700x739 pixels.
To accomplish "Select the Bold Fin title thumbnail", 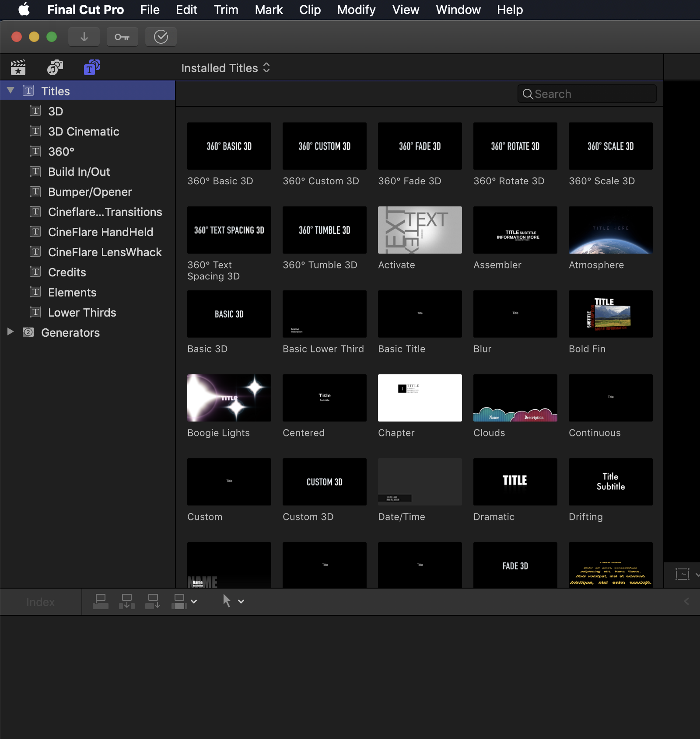I will coord(611,314).
